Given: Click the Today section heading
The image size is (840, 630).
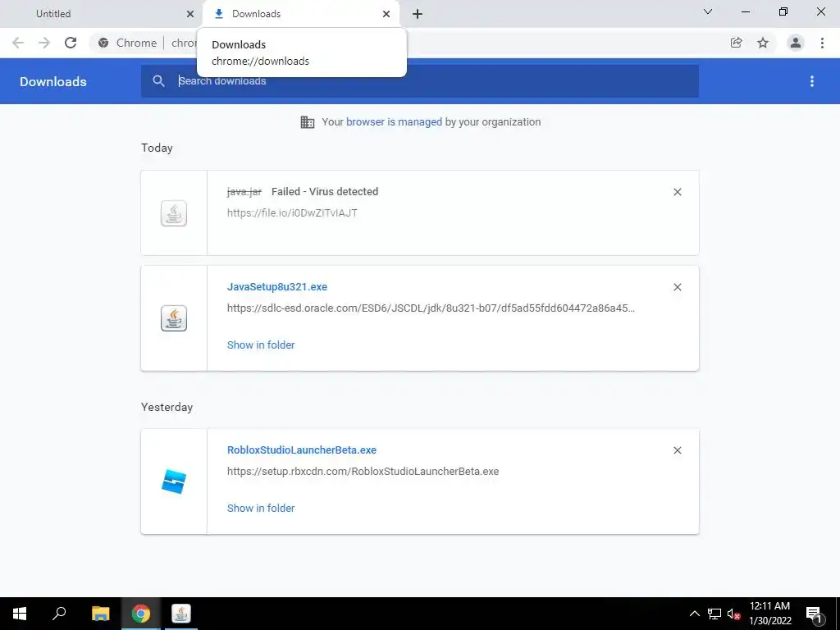Looking at the screenshot, I should click(157, 148).
